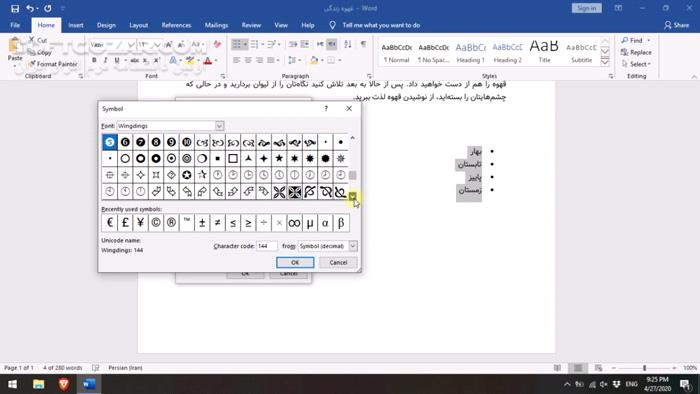
Task: Click Replace in Editing group
Action: point(636,52)
